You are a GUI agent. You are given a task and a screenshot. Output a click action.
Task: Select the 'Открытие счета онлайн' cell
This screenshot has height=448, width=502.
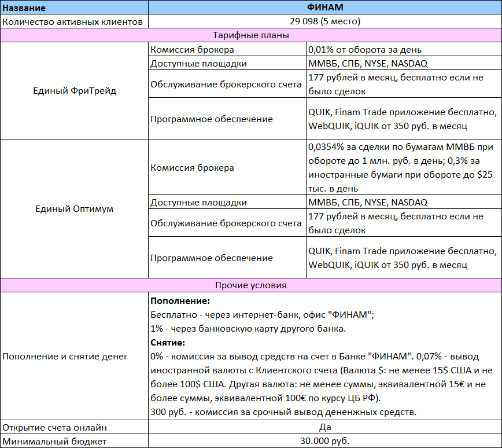coord(74,427)
